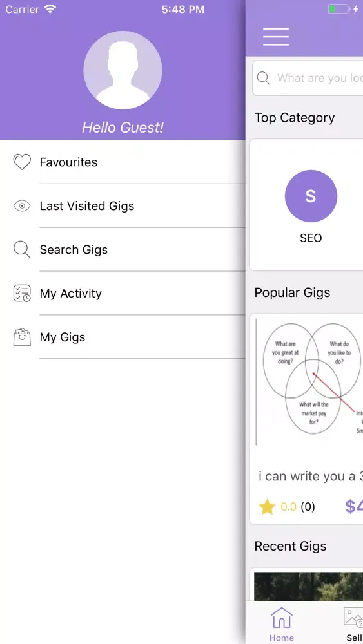Select the magnifier icon next to Search Gigs
This screenshot has height=644, width=363.
22,249
